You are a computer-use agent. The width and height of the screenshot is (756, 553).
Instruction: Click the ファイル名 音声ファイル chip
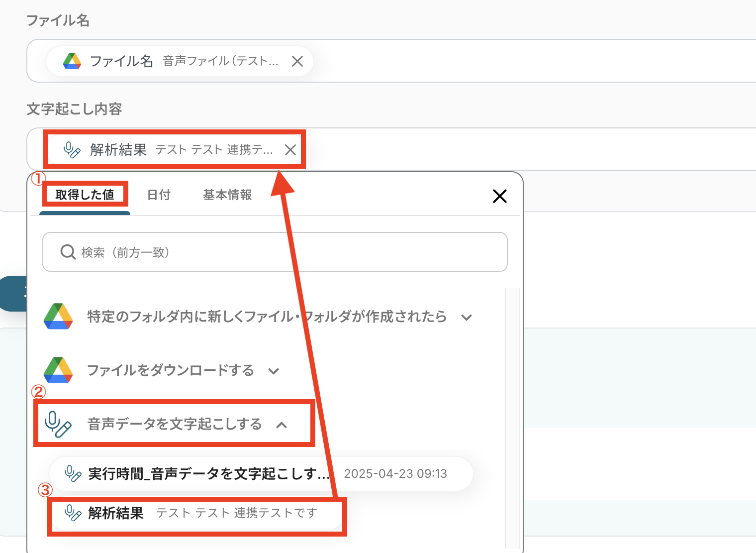click(180, 61)
